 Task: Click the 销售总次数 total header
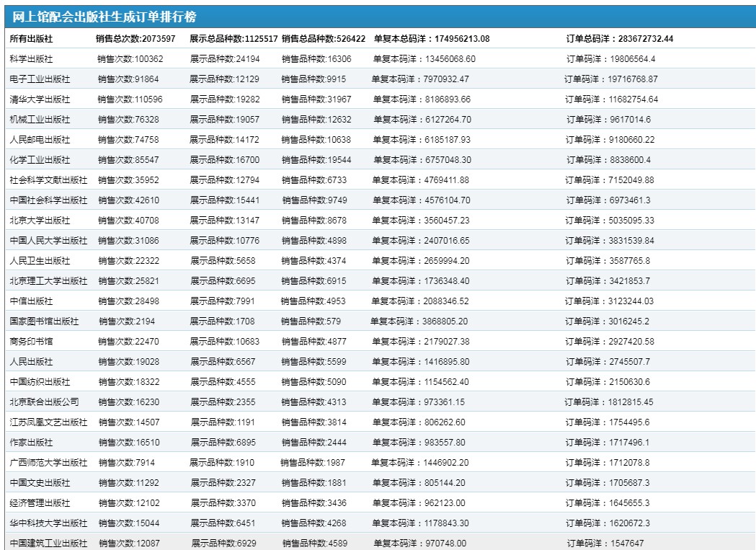point(135,39)
